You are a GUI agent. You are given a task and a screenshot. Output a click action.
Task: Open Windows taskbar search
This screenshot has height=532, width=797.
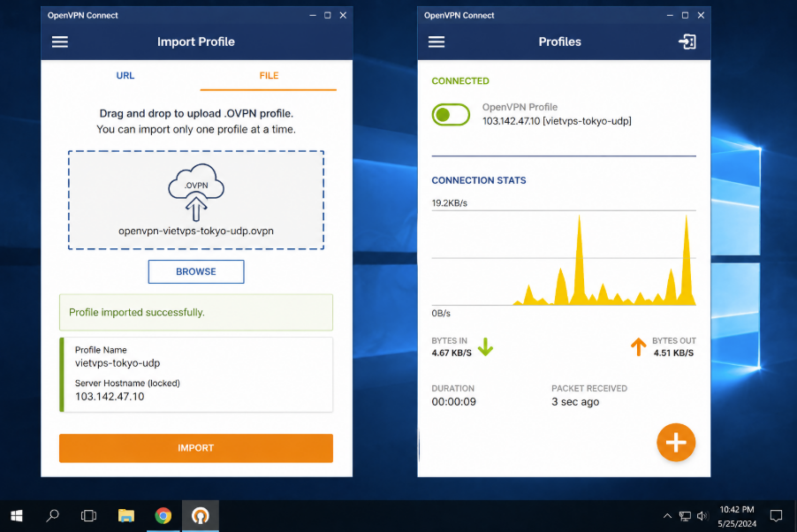(x=52, y=516)
